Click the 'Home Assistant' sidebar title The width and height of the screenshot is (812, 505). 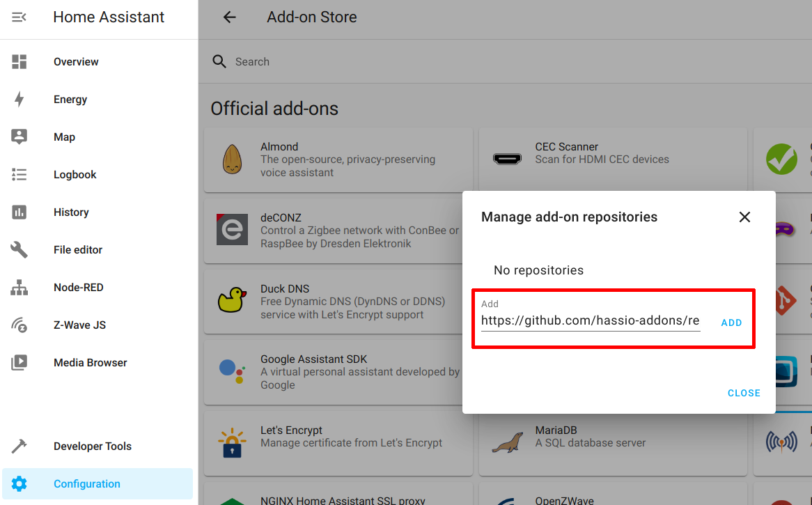[x=109, y=17]
